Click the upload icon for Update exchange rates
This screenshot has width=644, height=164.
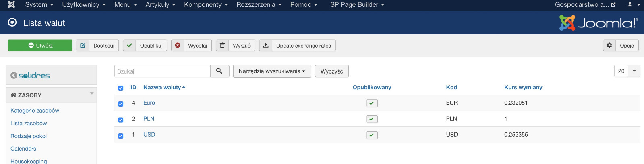click(266, 46)
